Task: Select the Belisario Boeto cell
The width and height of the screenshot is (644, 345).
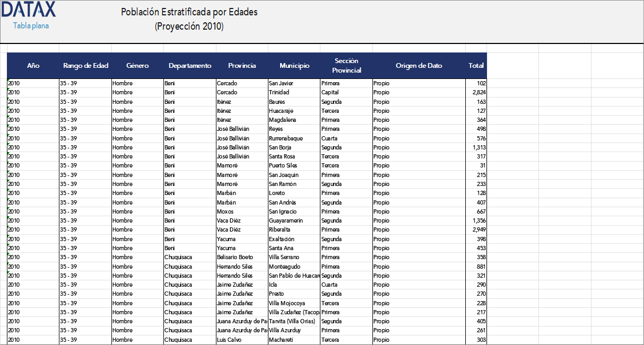Action: point(235,258)
